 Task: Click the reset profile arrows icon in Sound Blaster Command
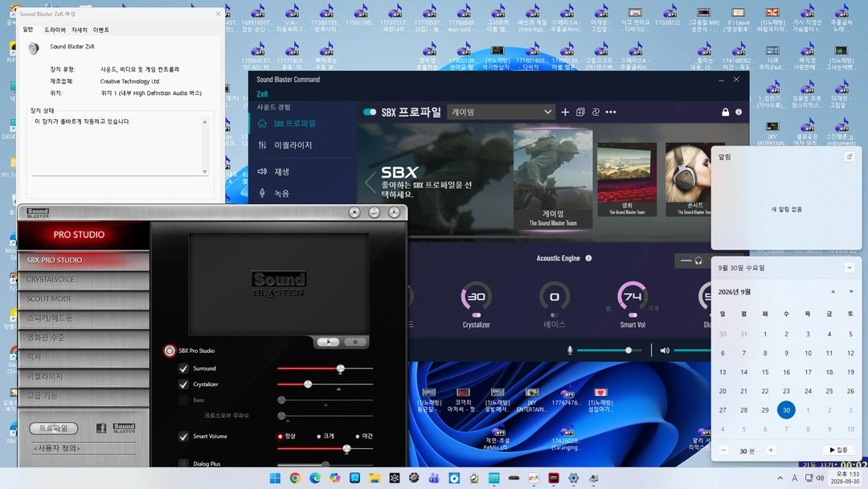tap(596, 112)
